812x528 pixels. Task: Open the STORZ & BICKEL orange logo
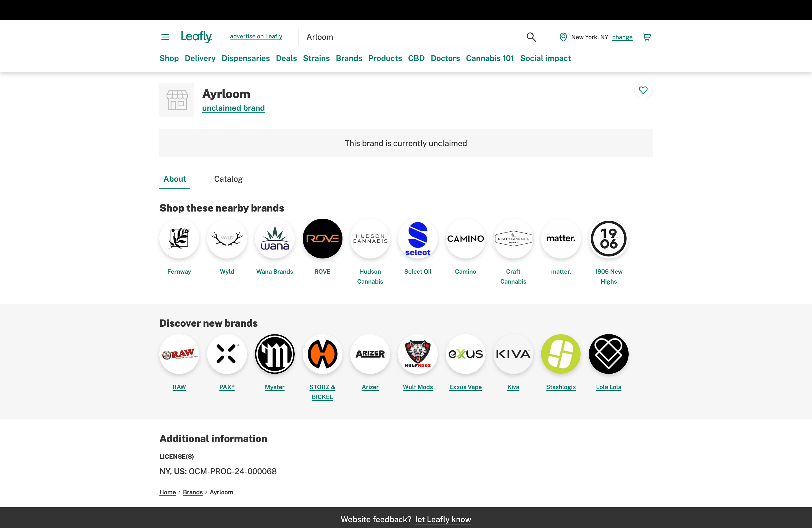(x=322, y=354)
